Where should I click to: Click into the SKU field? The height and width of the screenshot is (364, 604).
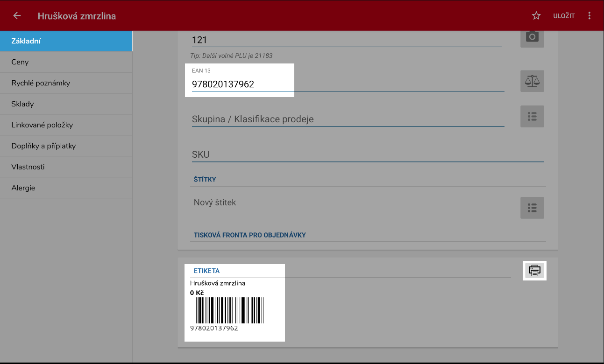(x=368, y=154)
